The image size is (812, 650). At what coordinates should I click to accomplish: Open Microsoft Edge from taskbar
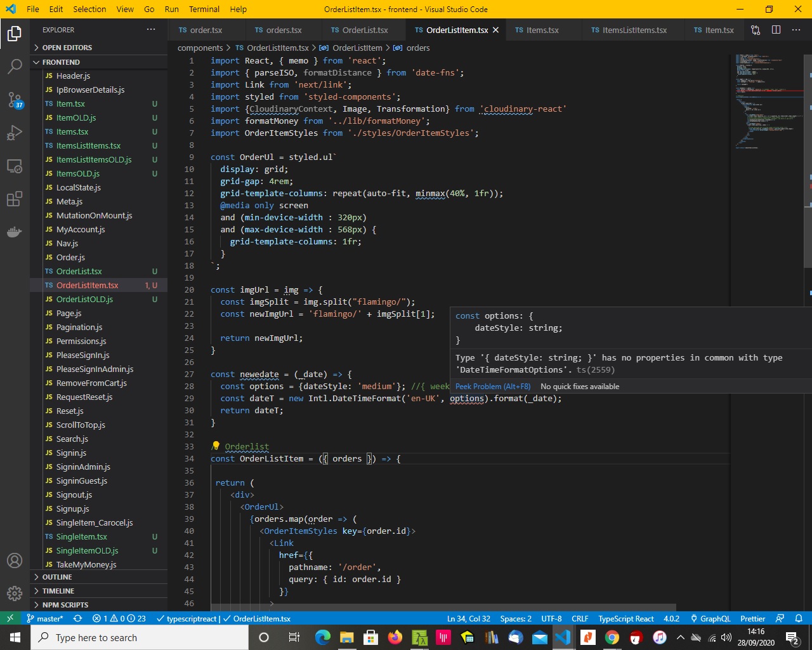coord(322,637)
